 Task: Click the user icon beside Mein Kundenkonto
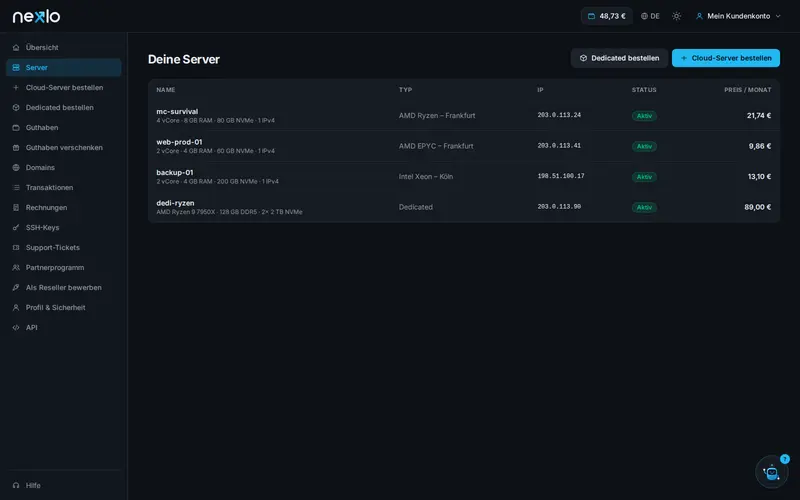click(x=699, y=16)
